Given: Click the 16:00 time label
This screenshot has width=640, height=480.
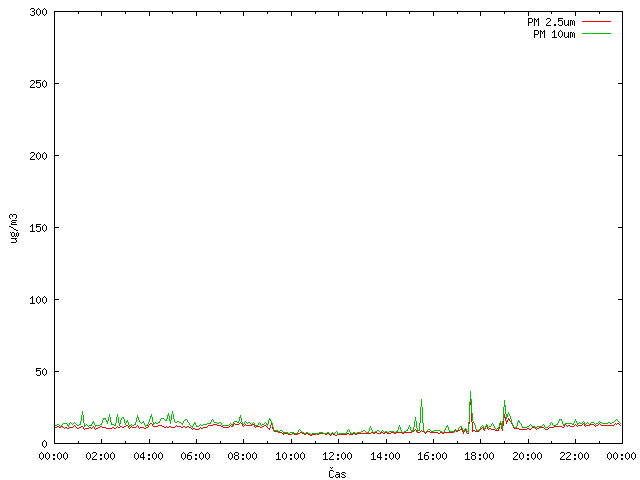Looking at the screenshot, I should click(432, 456).
